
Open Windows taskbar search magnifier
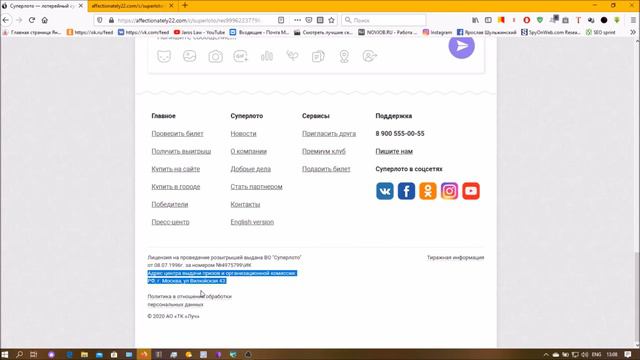(x=19, y=355)
